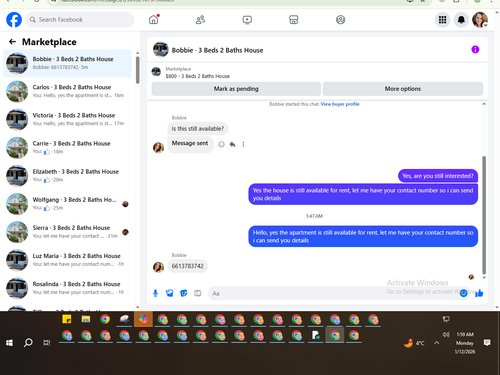Click the conversation list scrollbar
The width and height of the screenshot is (500, 375).
(x=138, y=70)
